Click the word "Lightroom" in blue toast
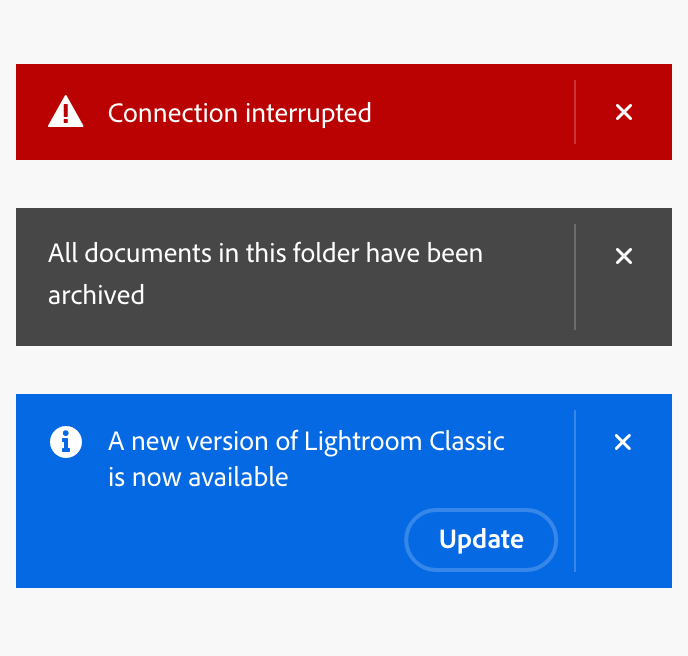Viewport: 688px width, 656px height. 364,441
